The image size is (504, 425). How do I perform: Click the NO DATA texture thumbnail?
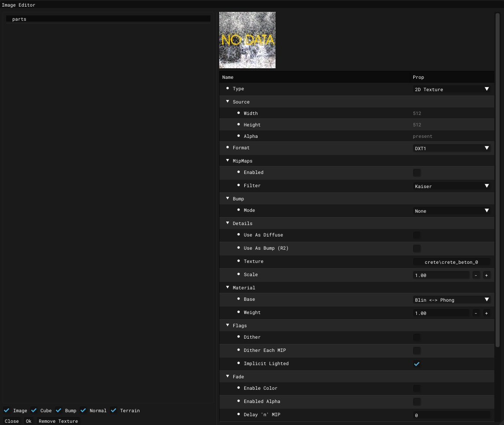247,40
